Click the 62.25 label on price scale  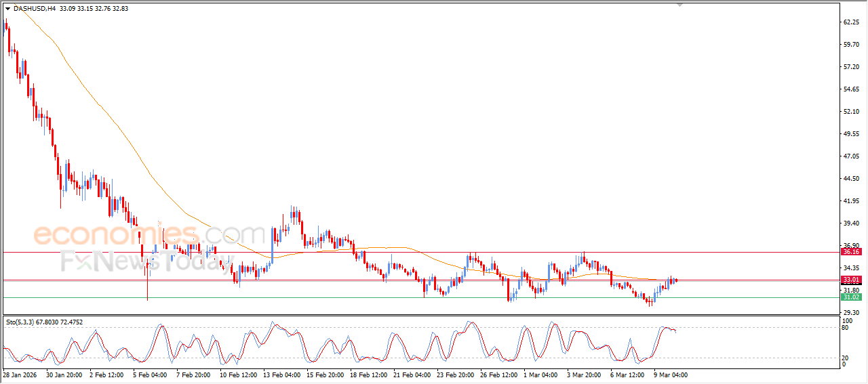pyautogui.click(x=851, y=22)
